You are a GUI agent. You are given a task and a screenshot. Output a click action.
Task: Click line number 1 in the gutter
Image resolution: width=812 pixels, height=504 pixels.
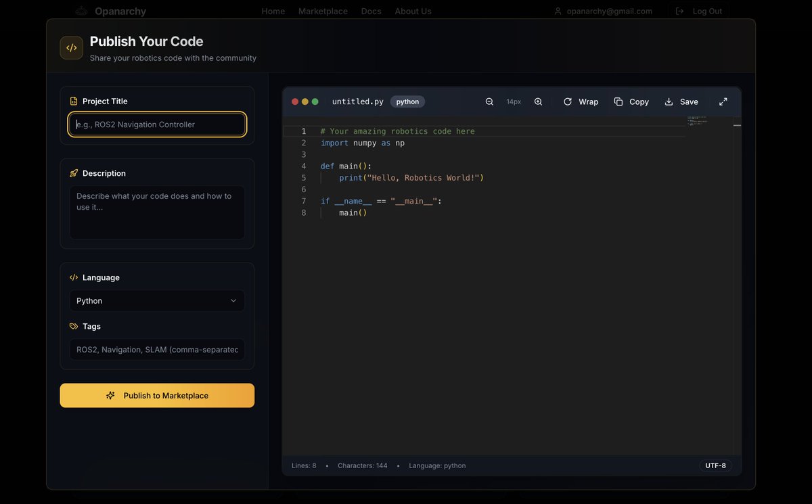tap(304, 131)
